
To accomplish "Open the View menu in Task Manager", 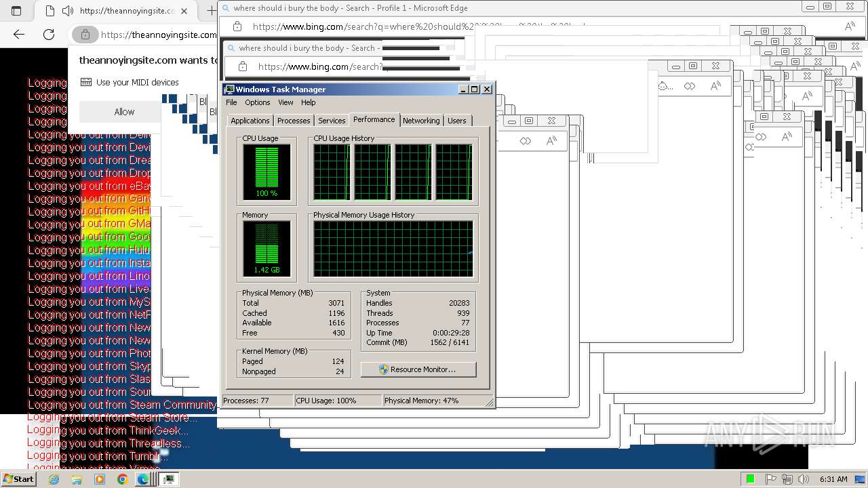I will coord(285,102).
